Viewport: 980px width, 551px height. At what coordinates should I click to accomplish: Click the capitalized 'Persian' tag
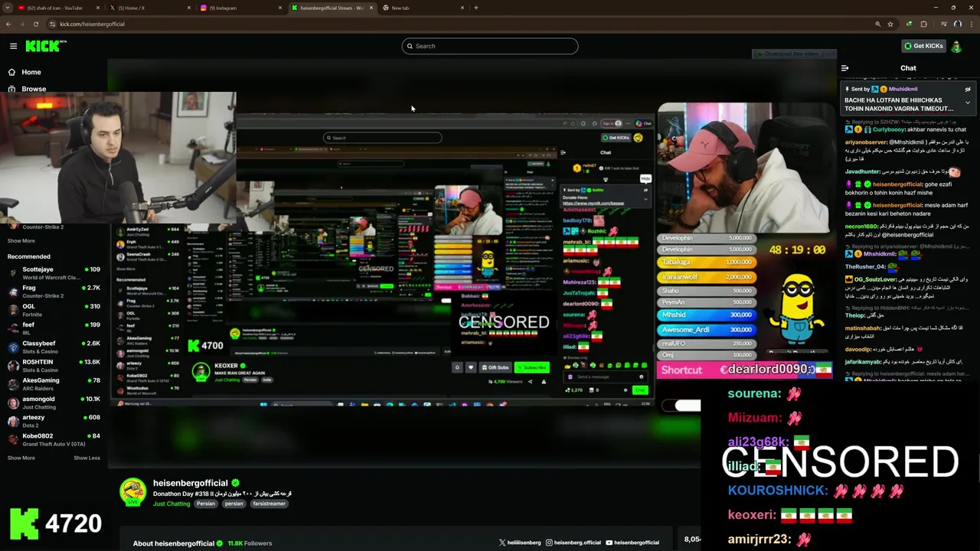tap(206, 504)
